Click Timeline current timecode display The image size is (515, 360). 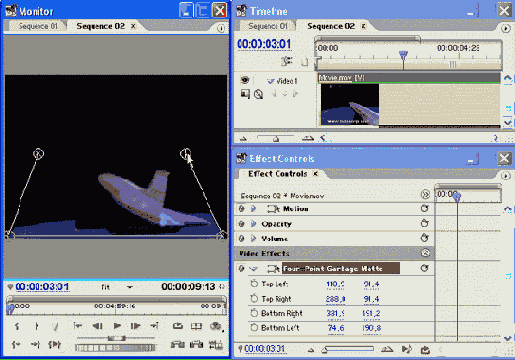(x=264, y=44)
